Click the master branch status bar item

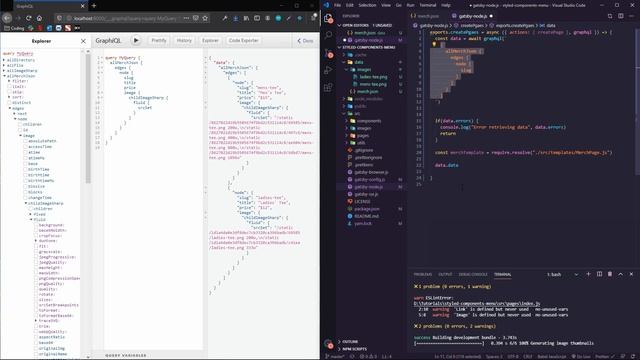pyautogui.click(x=335, y=357)
